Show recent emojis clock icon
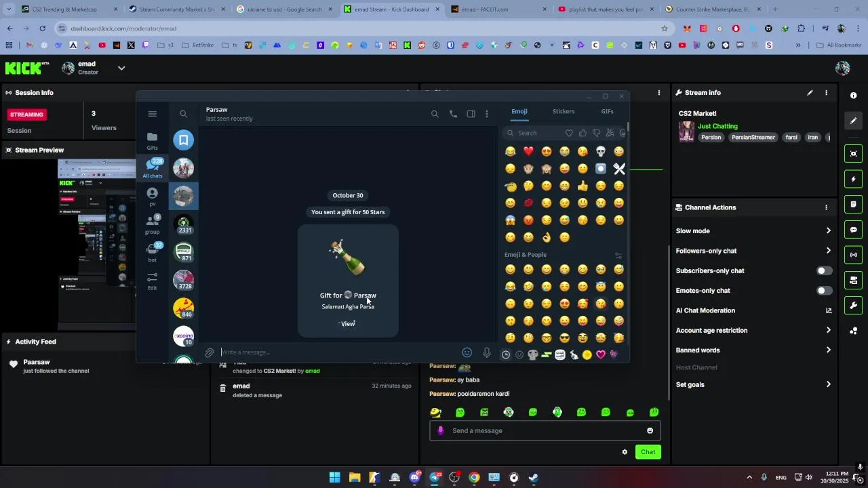The image size is (868, 488). click(506, 354)
